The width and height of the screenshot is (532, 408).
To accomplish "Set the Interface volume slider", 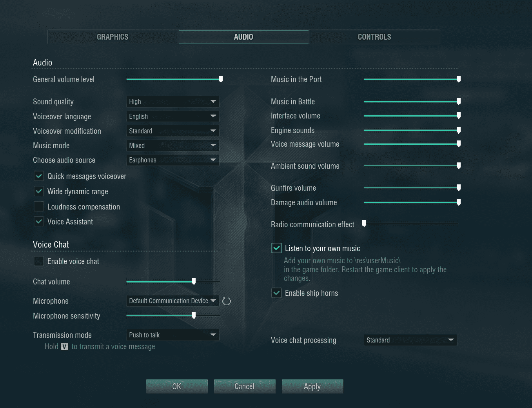I will [x=412, y=116].
